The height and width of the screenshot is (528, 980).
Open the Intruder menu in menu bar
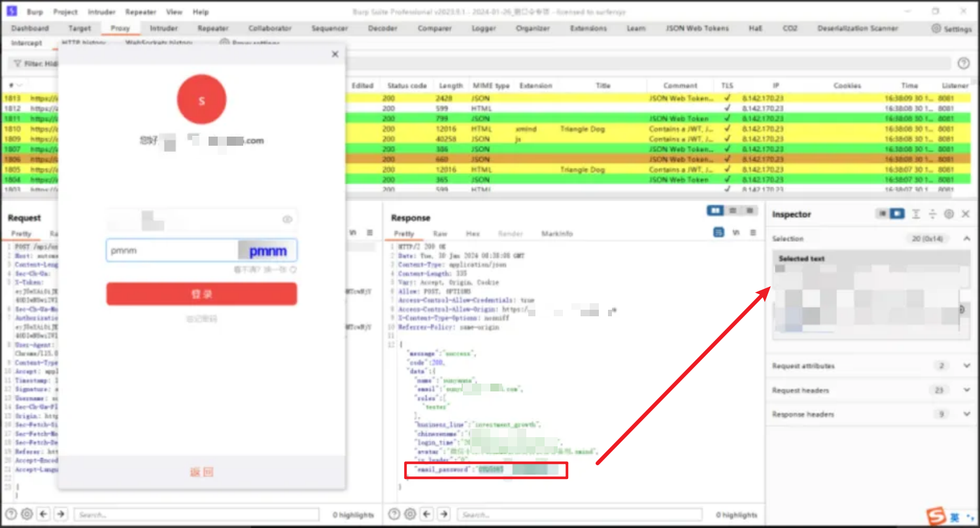[102, 12]
